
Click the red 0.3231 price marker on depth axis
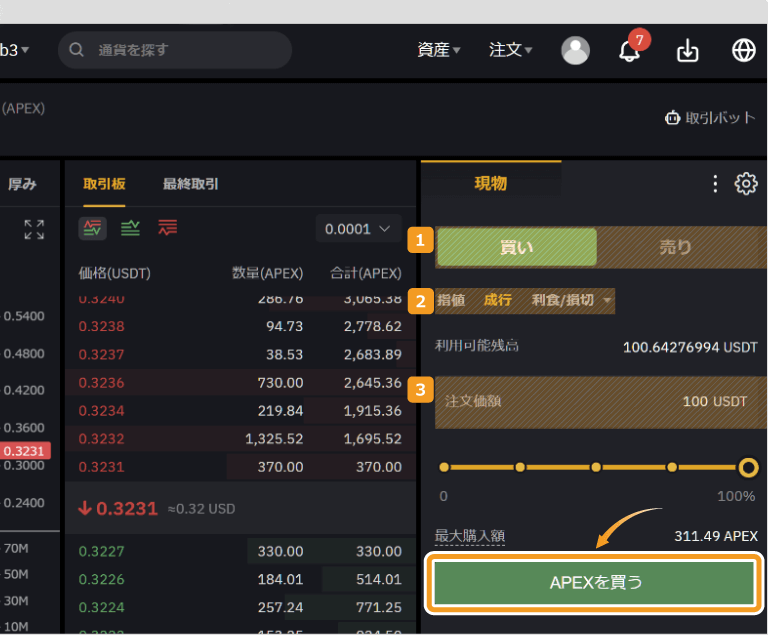click(24, 450)
